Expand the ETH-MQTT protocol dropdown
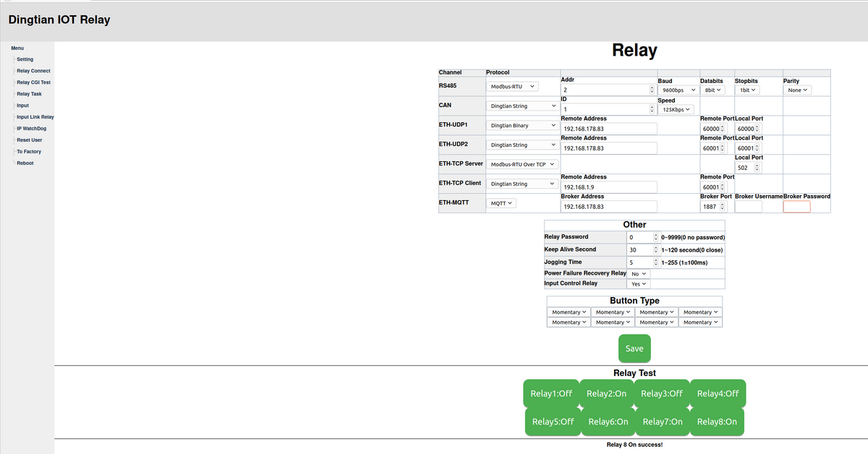This screenshot has height=454, width=868. click(x=502, y=203)
